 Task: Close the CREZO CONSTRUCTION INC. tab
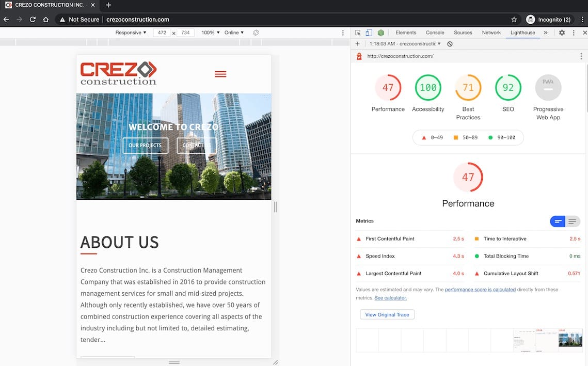pyautogui.click(x=93, y=5)
